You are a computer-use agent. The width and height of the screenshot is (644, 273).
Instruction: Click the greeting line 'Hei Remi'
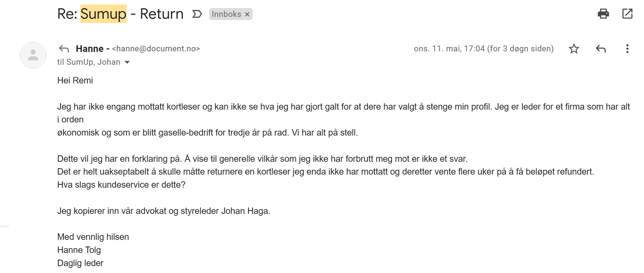pyautogui.click(x=75, y=80)
